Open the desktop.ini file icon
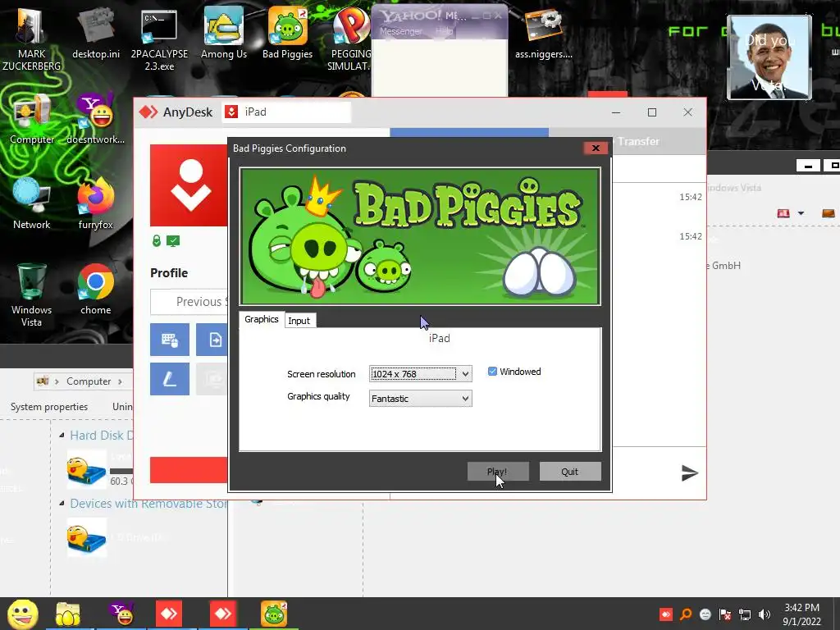Image resolution: width=840 pixels, height=630 pixels. (95, 33)
